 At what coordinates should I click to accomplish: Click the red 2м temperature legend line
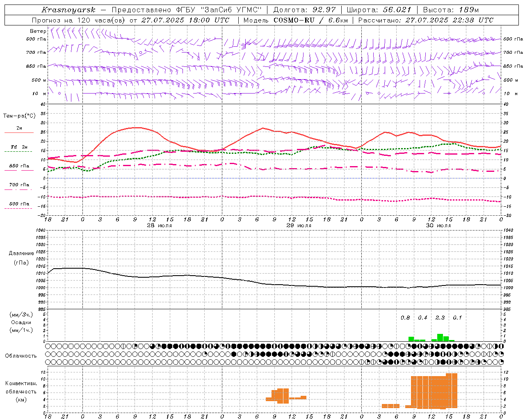click(19, 133)
